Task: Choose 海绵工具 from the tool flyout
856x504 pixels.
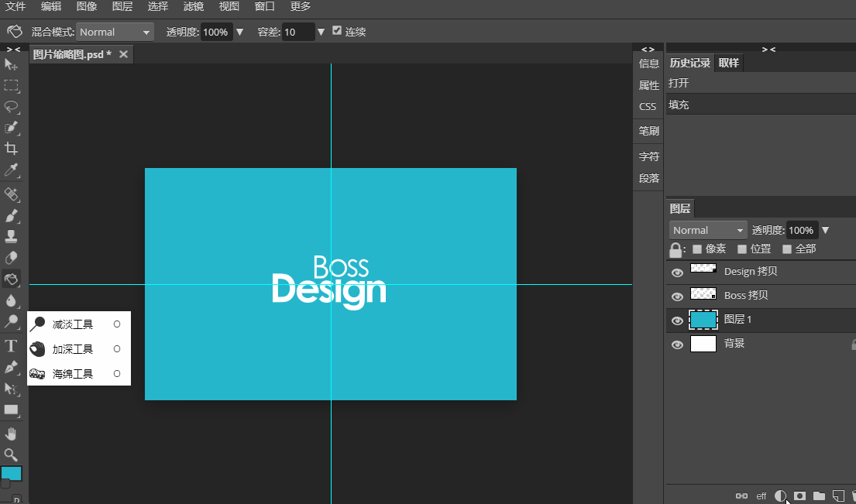Action: tap(73, 374)
